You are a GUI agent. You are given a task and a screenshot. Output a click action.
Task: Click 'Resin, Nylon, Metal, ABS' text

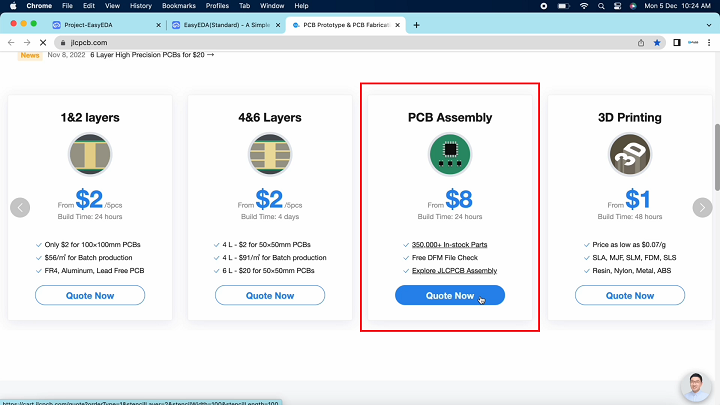pos(631,270)
